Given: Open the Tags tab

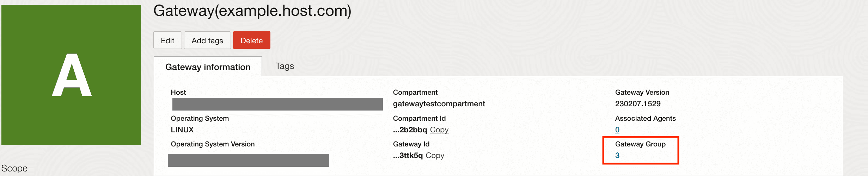Looking at the screenshot, I should tap(285, 66).
